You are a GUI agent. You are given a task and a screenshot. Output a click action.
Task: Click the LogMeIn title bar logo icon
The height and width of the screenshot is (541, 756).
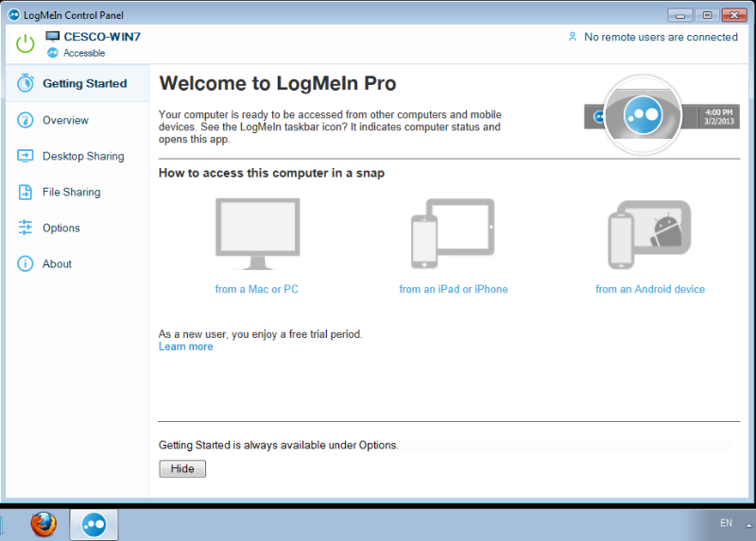14,15
